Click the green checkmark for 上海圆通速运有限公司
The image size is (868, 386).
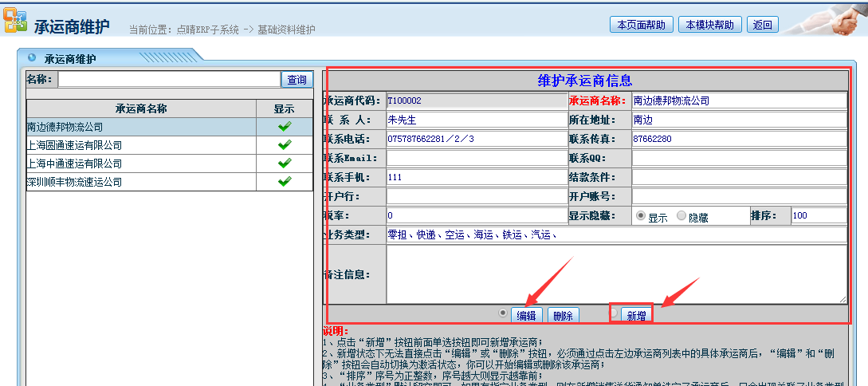coord(284,145)
